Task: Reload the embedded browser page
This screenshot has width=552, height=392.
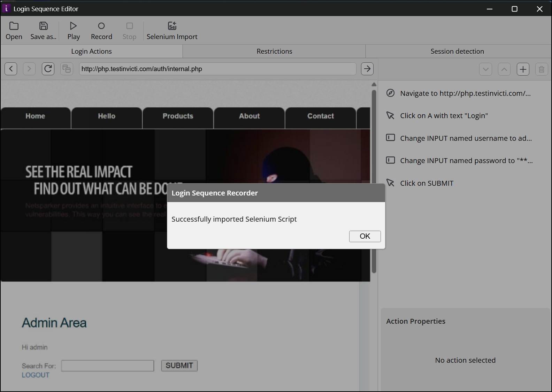Action: [48, 69]
